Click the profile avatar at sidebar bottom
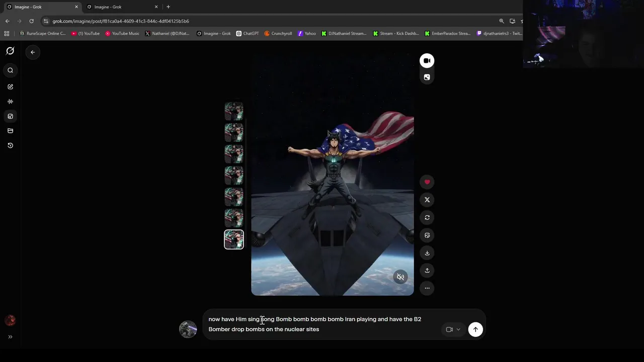The height and width of the screenshot is (362, 644). tap(10, 320)
